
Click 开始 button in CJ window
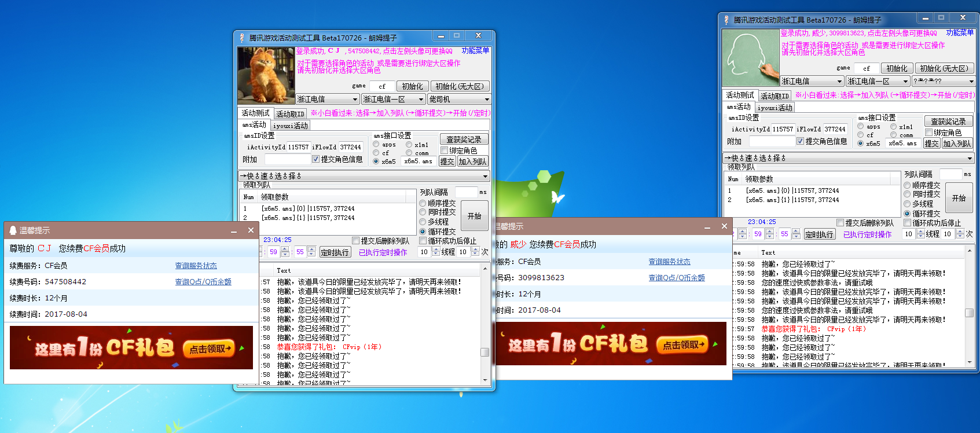point(475,216)
